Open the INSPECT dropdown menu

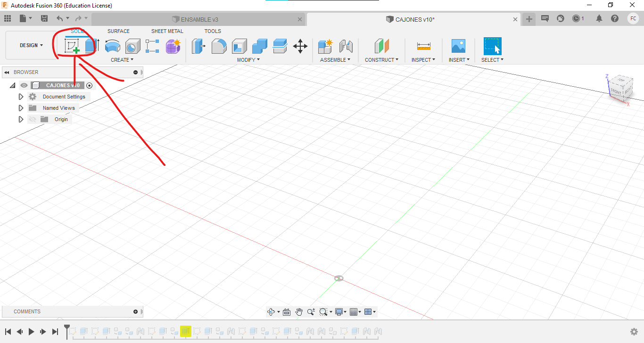point(423,60)
